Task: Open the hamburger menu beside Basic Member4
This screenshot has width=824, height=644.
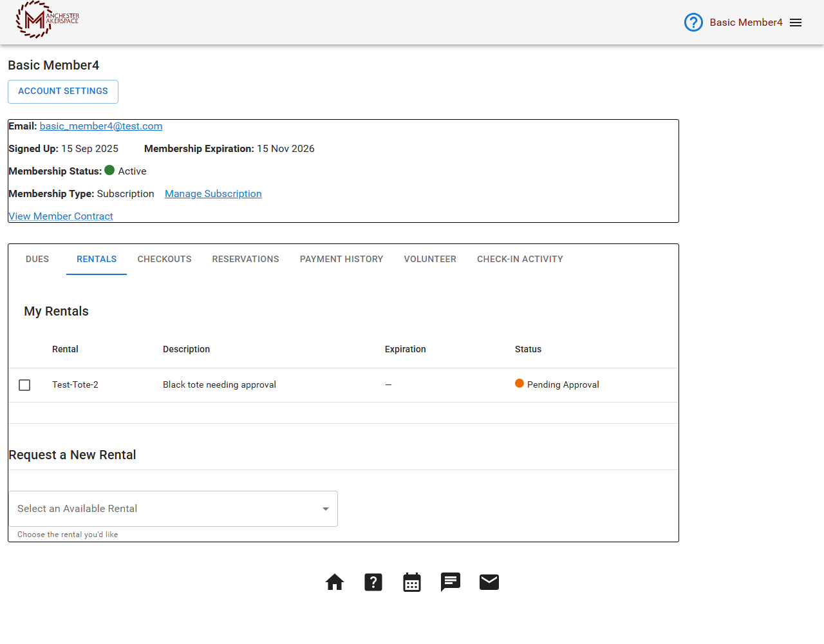Action: click(x=796, y=23)
